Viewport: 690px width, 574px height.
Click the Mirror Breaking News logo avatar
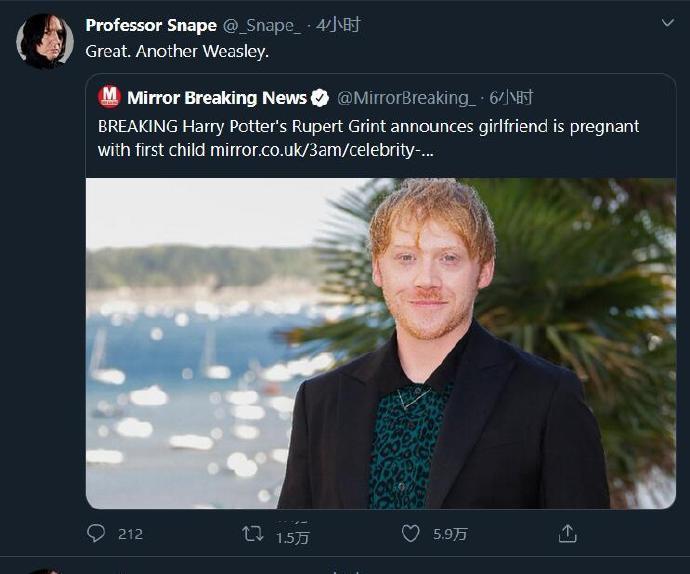tap(109, 97)
